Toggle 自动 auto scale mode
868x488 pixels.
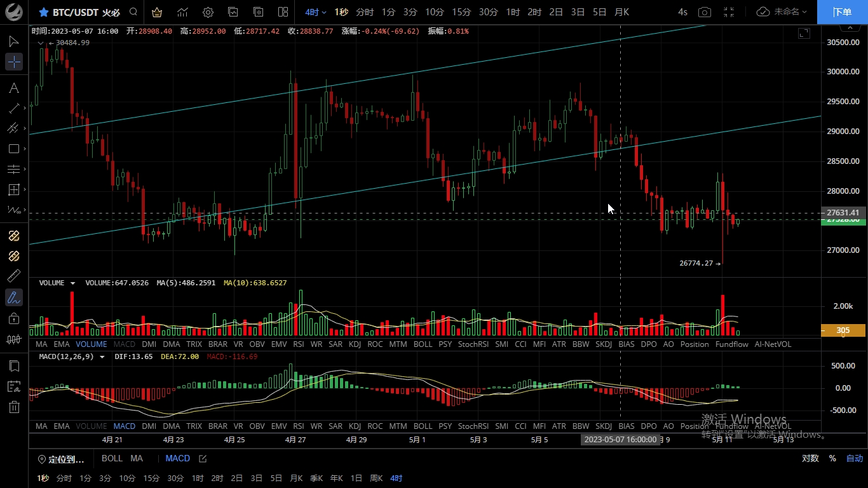point(854,458)
